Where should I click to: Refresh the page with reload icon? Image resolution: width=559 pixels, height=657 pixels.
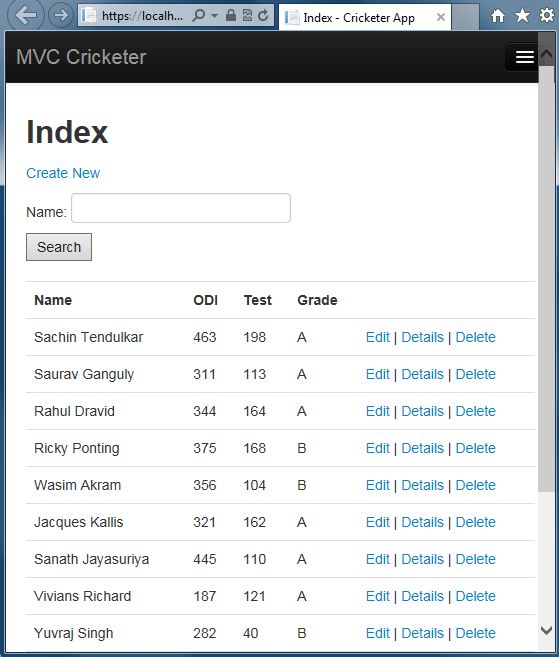(x=263, y=16)
